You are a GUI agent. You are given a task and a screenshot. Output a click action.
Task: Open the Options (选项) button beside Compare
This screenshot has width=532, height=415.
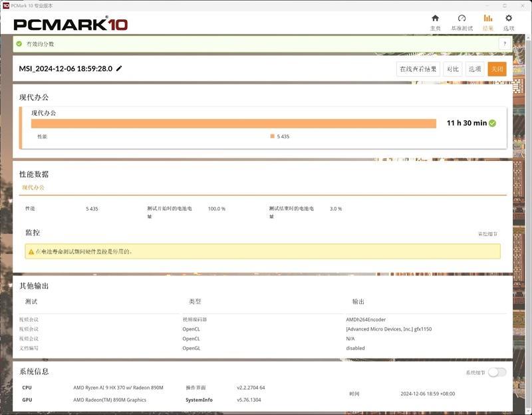click(474, 69)
